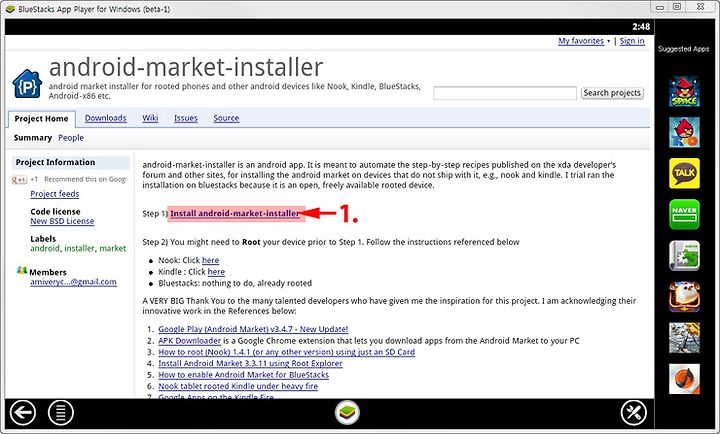Image resolution: width=720 pixels, height=434 pixels.
Task: Select the Summary sub-tab
Action: click(x=33, y=138)
